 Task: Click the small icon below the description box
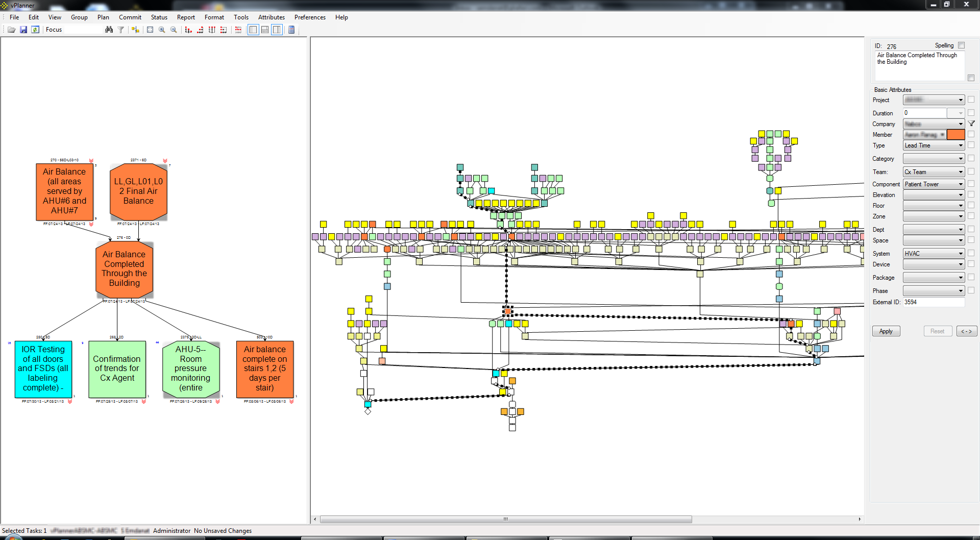click(971, 78)
